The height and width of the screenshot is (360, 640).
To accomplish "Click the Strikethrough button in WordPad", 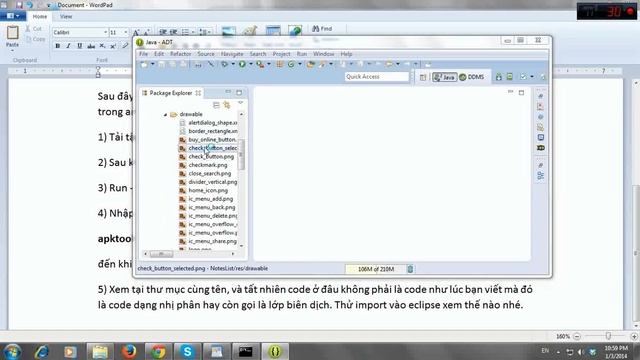I will tap(91, 46).
